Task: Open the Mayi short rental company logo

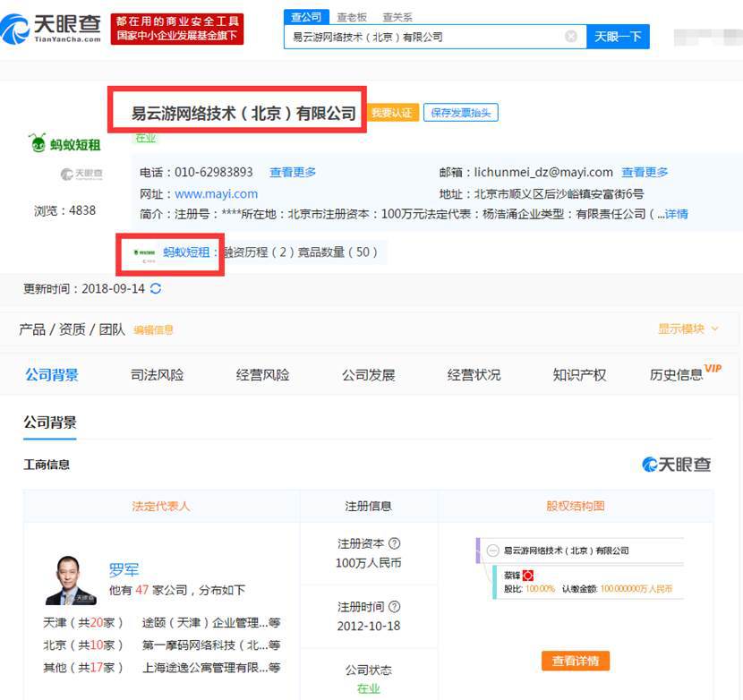Action: pos(65,143)
